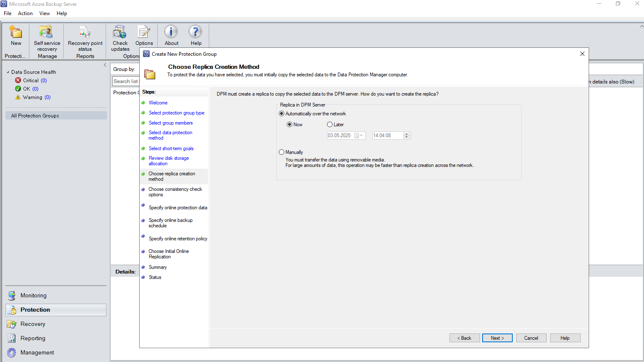Go to Welcome step link
Image resolution: width=644 pixels, height=362 pixels.
tap(158, 103)
